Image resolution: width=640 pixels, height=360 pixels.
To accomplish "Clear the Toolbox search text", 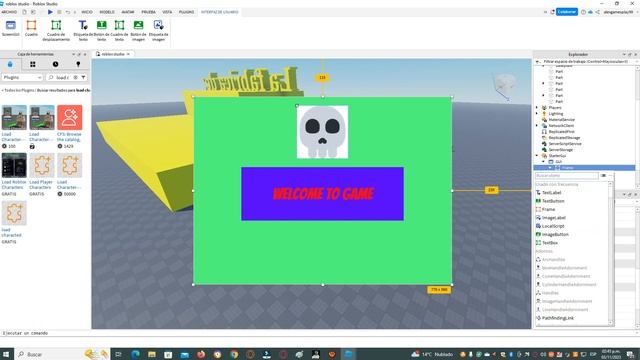I will pos(76,77).
